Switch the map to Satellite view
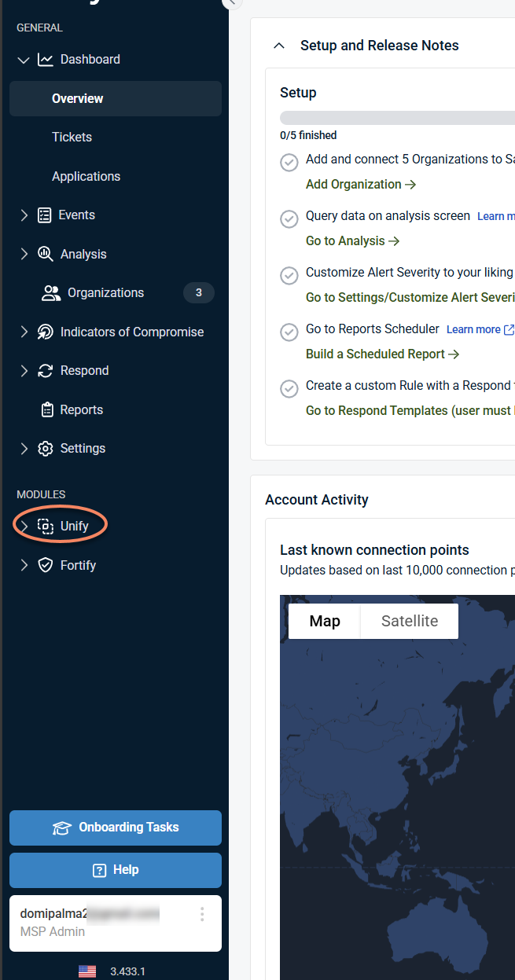Screen dimensions: 515x980 409,621
